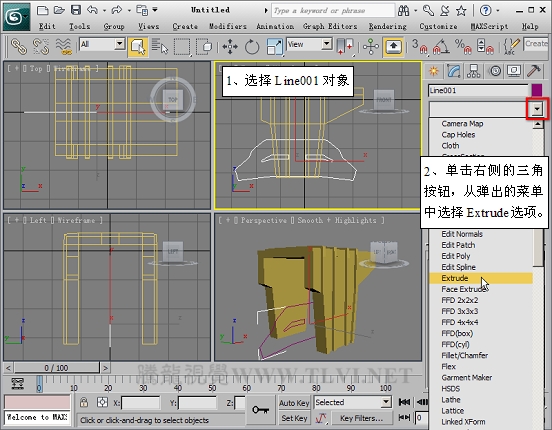Click Edit Named Selection Sets icon
The image size is (552, 430).
pos(512,46)
